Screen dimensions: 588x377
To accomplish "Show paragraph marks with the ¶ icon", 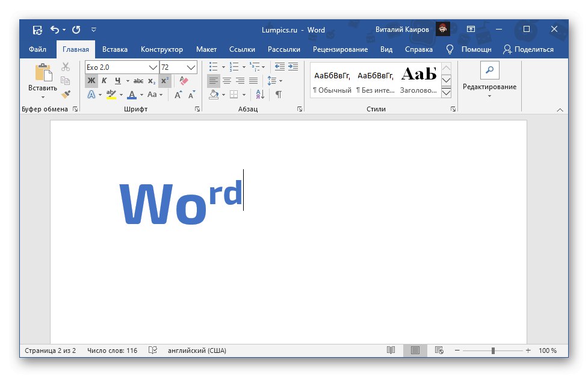I will coord(278,95).
